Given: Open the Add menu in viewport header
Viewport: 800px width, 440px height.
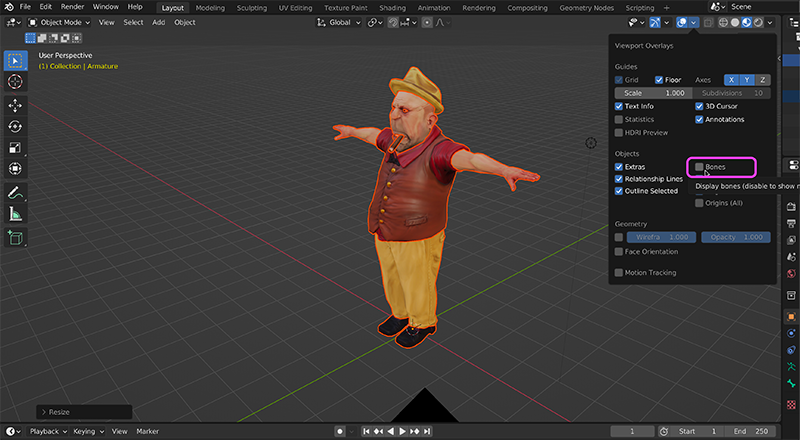Looking at the screenshot, I should (x=159, y=22).
